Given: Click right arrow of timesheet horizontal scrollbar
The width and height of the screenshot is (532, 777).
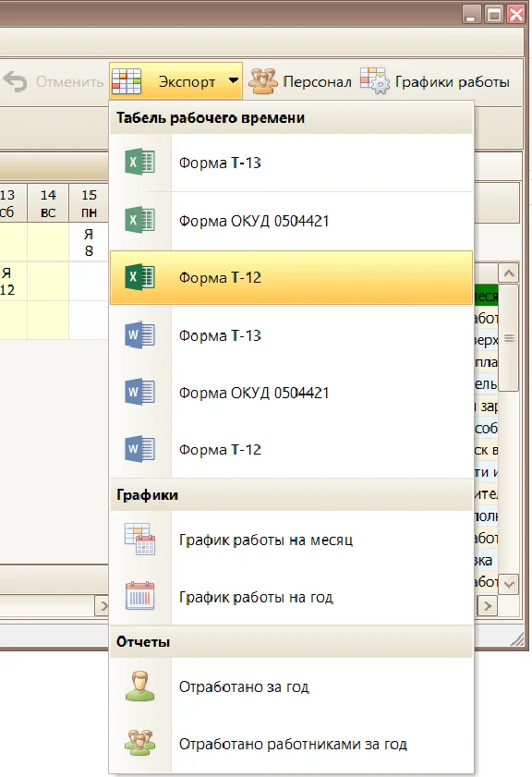Looking at the screenshot, I should [x=103, y=605].
